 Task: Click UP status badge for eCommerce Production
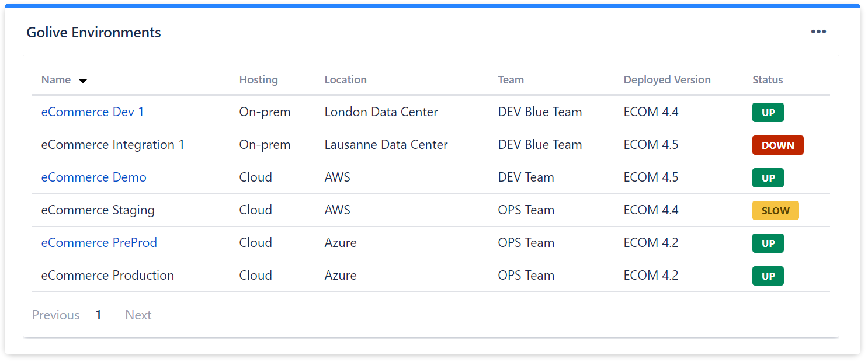[768, 276]
